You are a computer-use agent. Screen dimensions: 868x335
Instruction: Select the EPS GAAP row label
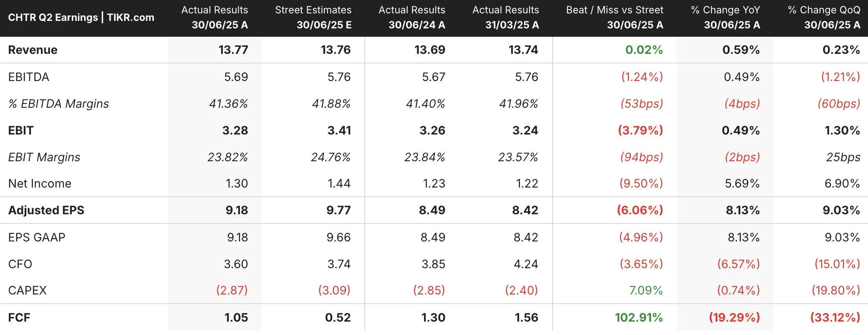(x=37, y=237)
